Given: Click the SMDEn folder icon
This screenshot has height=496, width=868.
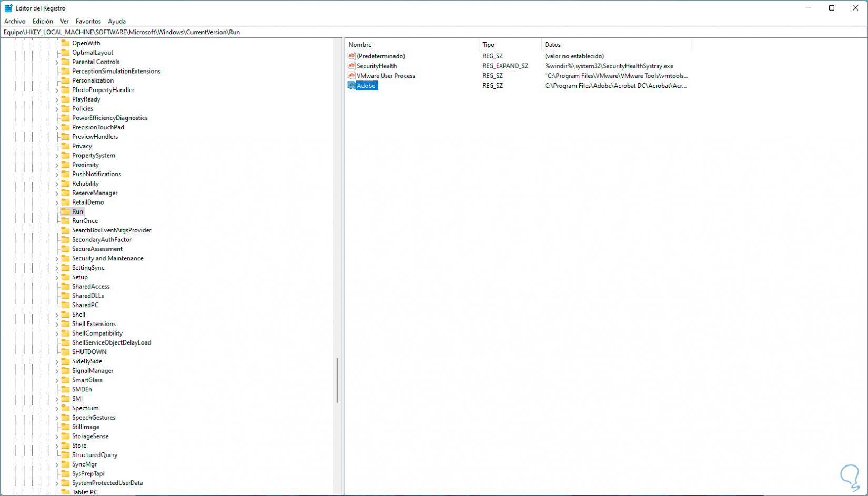Looking at the screenshot, I should (x=65, y=389).
